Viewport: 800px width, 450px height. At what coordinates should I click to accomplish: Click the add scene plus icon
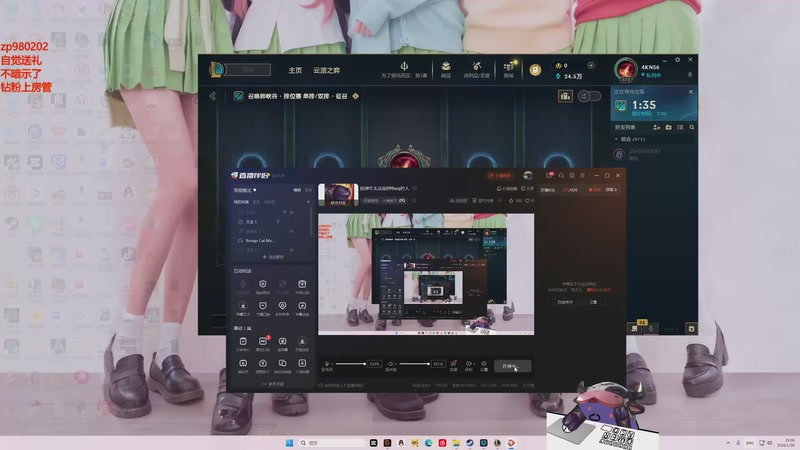308,202
